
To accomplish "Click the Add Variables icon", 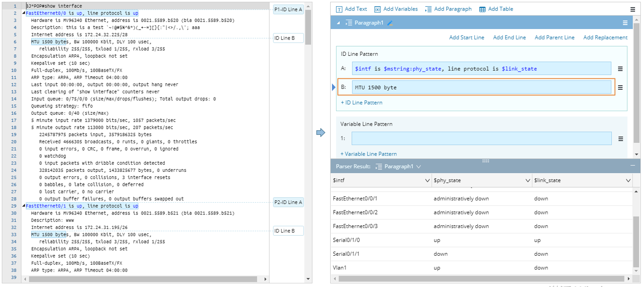I will coord(377,9).
